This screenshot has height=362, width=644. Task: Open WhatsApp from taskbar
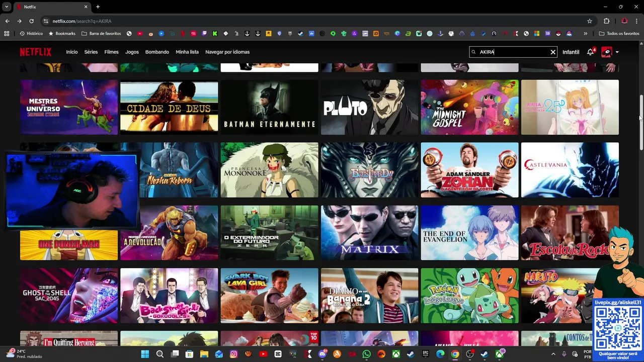(366, 354)
